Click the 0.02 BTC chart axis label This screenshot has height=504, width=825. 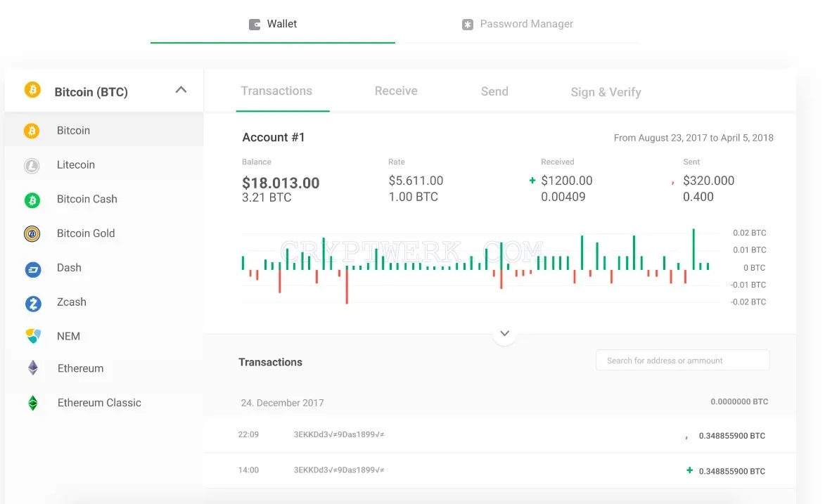coord(749,233)
